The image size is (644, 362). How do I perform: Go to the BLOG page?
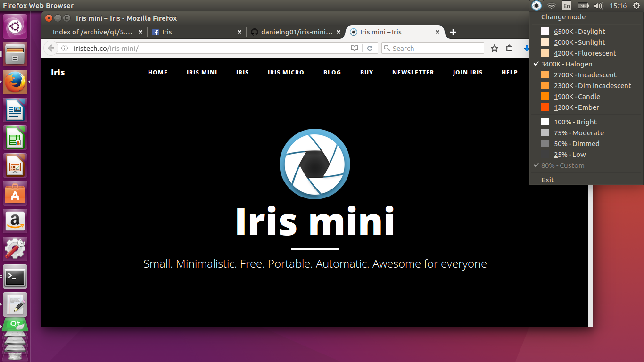[332, 73]
